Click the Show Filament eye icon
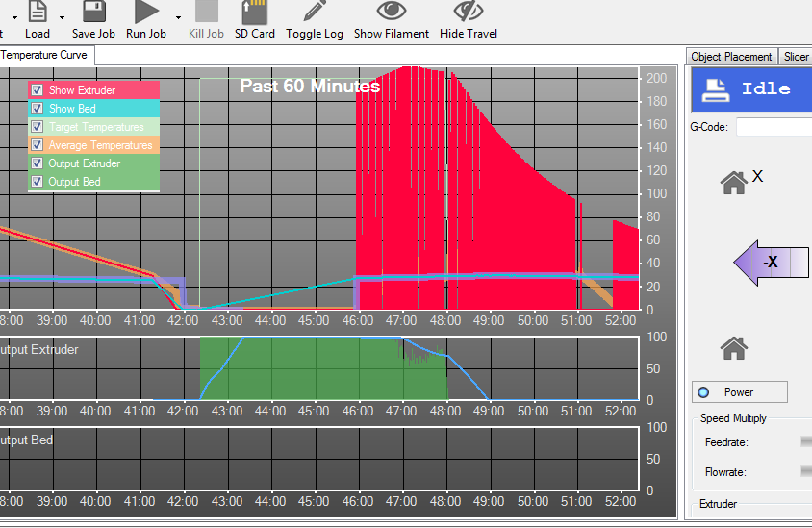This screenshot has height=528, width=812. click(x=391, y=13)
